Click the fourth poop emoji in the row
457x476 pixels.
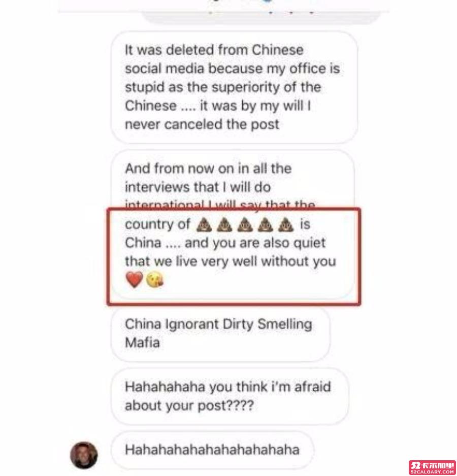(266, 225)
